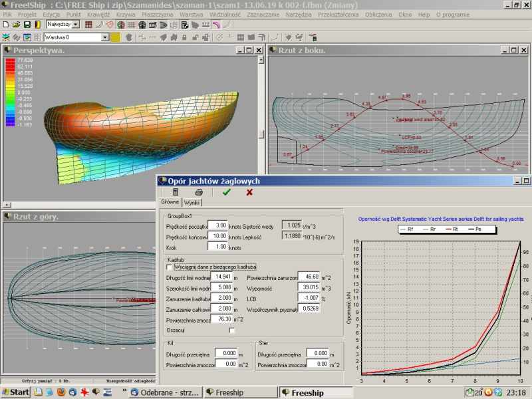The width and height of the screenshot is (532, 399).
Task: Open the Projekt menu
Action: point(27,15)
